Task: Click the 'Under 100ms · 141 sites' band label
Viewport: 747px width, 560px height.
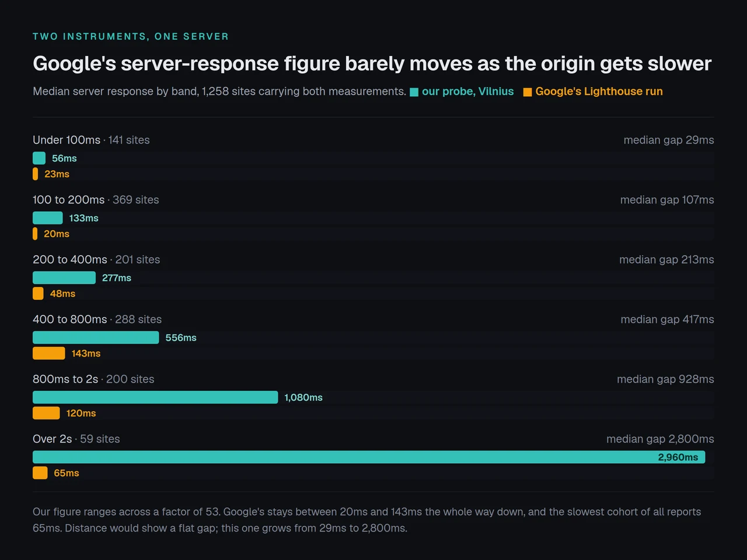Action: click(x=91, y=140)
